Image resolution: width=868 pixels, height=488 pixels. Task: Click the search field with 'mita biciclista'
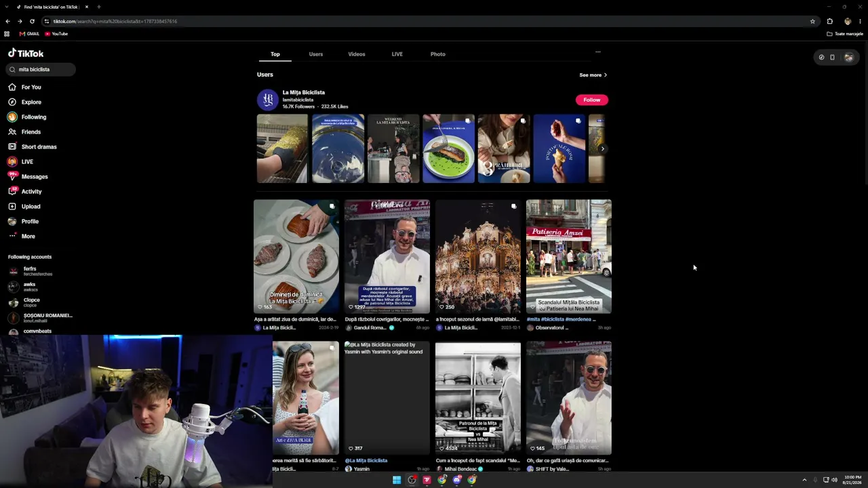[x=41, y=69]
